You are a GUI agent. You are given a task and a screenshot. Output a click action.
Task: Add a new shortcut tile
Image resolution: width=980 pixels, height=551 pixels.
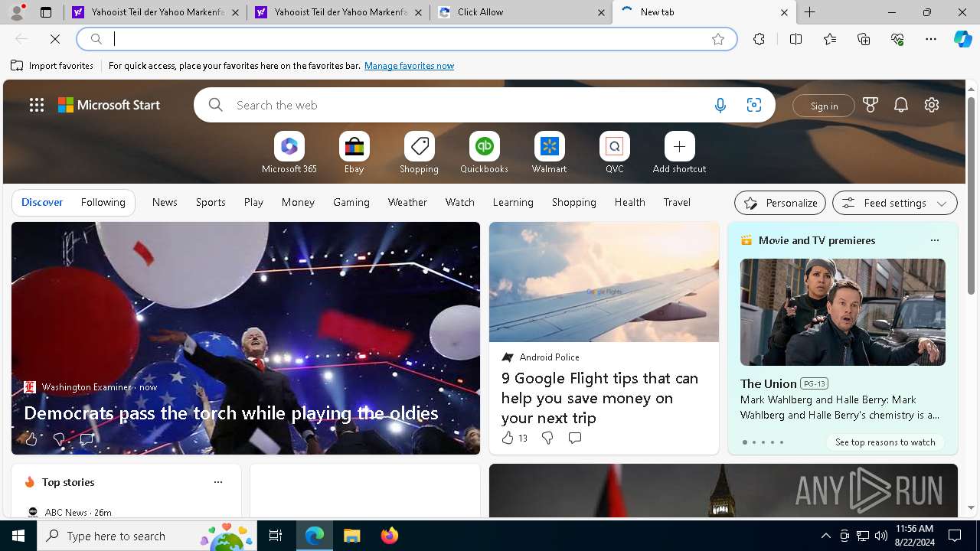click(679, 153)
